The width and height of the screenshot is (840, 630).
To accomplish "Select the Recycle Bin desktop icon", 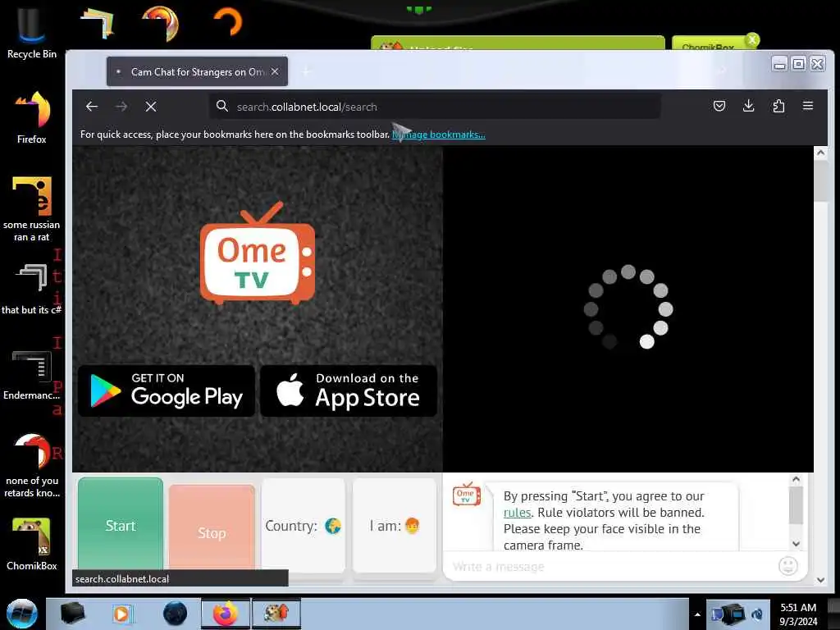I will (x=32, y=33).
